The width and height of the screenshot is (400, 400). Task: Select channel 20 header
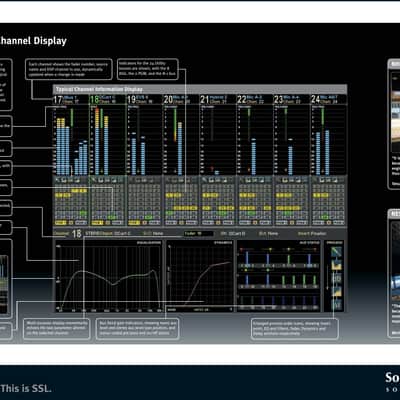click(181, 99)
